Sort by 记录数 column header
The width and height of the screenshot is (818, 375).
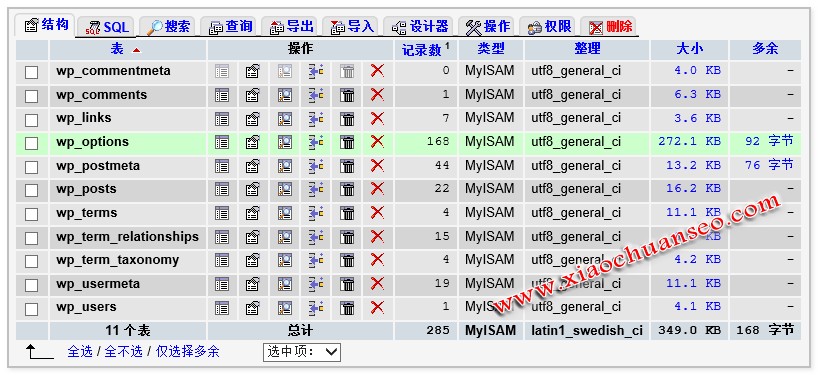[x=421, y=50]
